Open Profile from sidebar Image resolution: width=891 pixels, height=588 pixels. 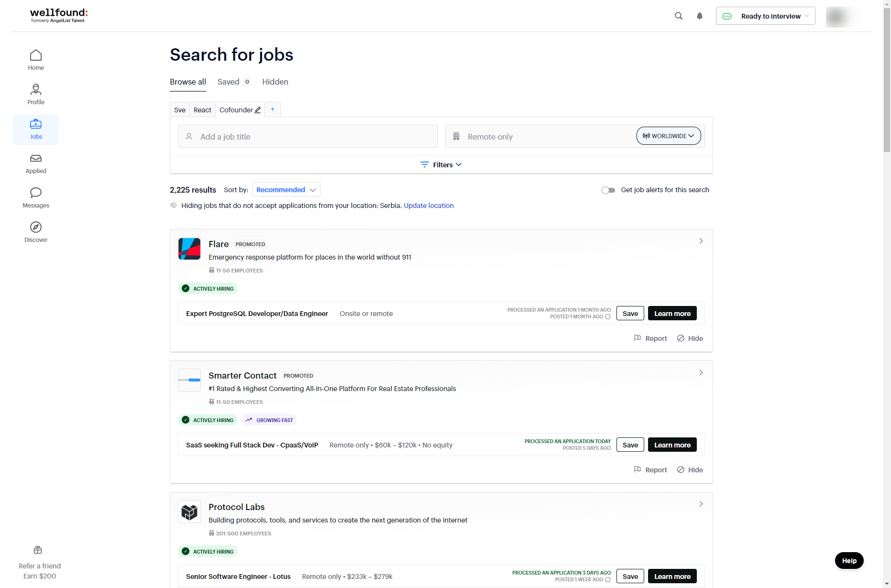point(36,95)
